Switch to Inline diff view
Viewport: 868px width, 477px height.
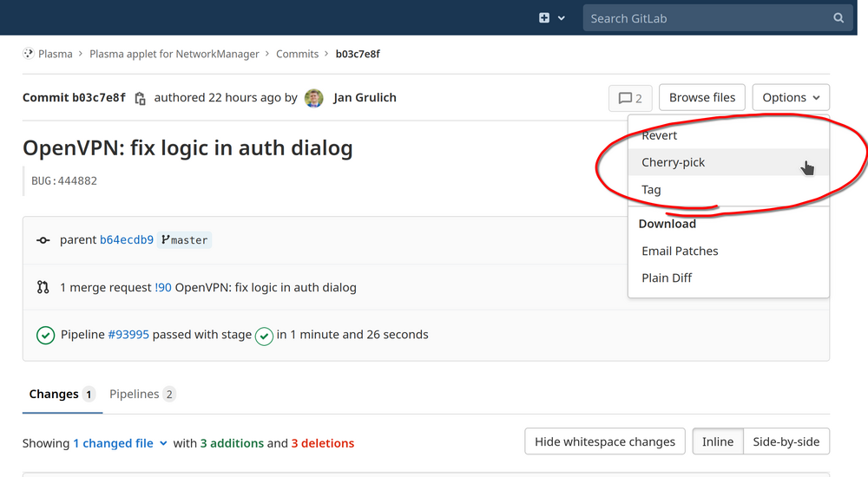click(717, 441)
